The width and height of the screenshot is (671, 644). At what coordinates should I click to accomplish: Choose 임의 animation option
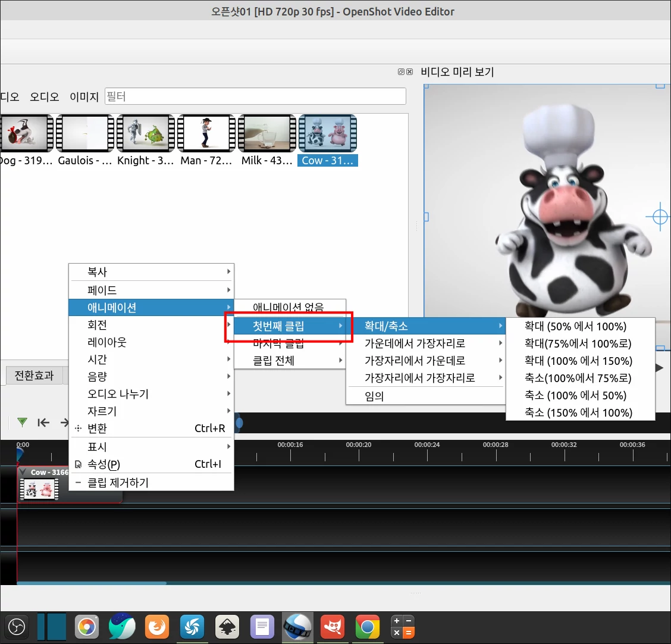click(426, 396)
